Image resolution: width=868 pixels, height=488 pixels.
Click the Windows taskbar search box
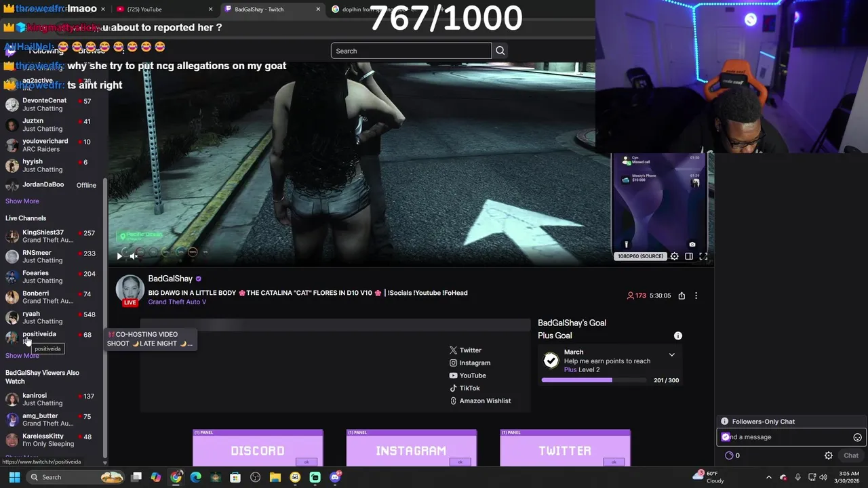[x=75, y=477]
